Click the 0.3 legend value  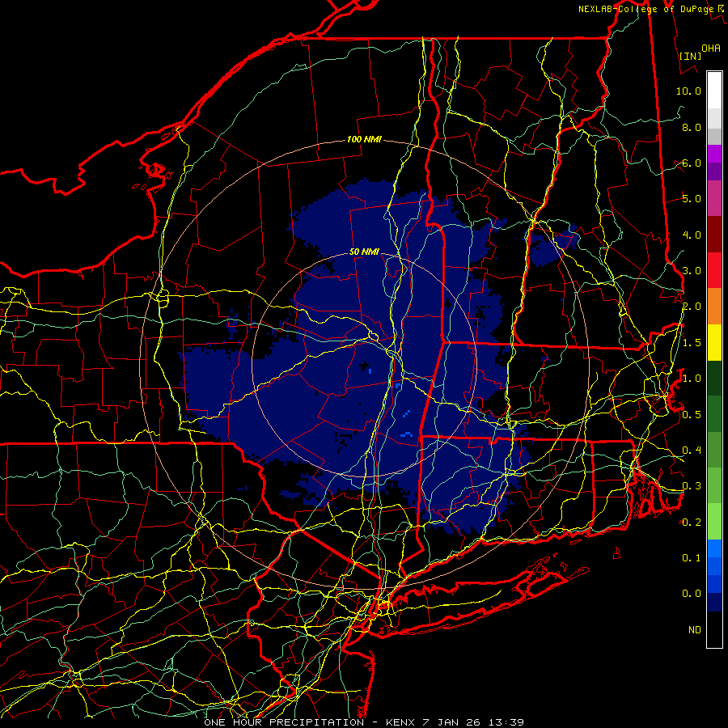692,486
